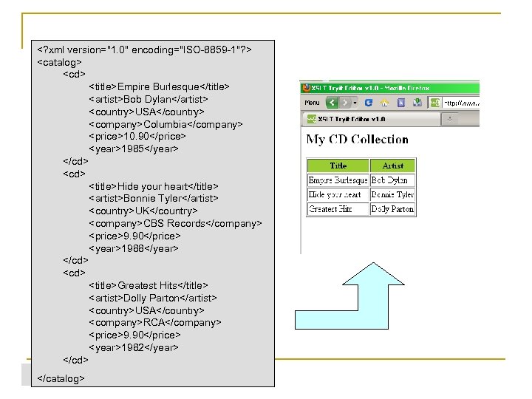Open the navigation history dropdown arrow

(355, 103)
